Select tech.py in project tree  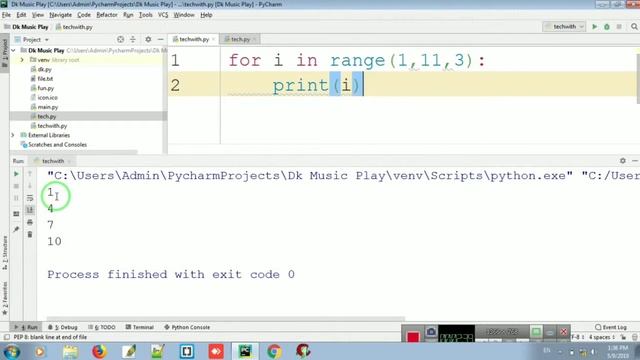(x=47, y=116)
